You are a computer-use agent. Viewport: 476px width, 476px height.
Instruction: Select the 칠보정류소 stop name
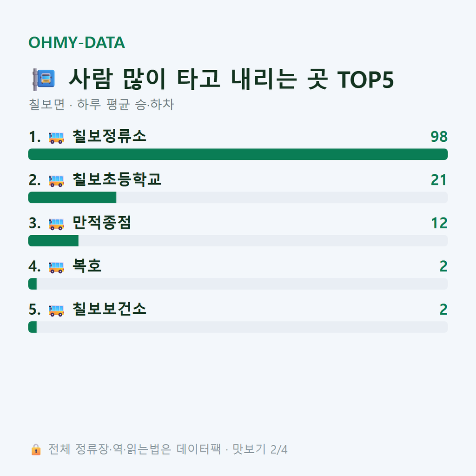coord(109,136)
